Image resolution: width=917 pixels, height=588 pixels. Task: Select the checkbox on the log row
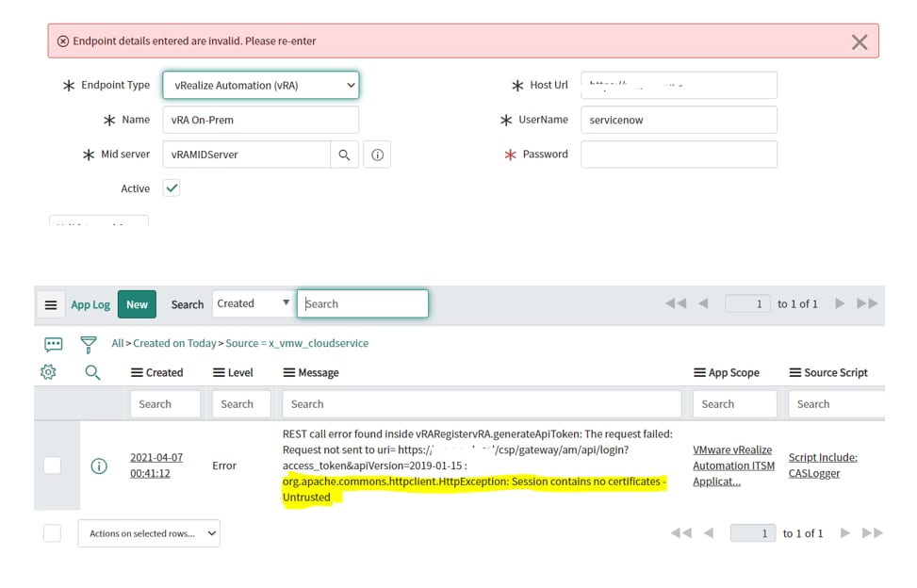(52, 465)
